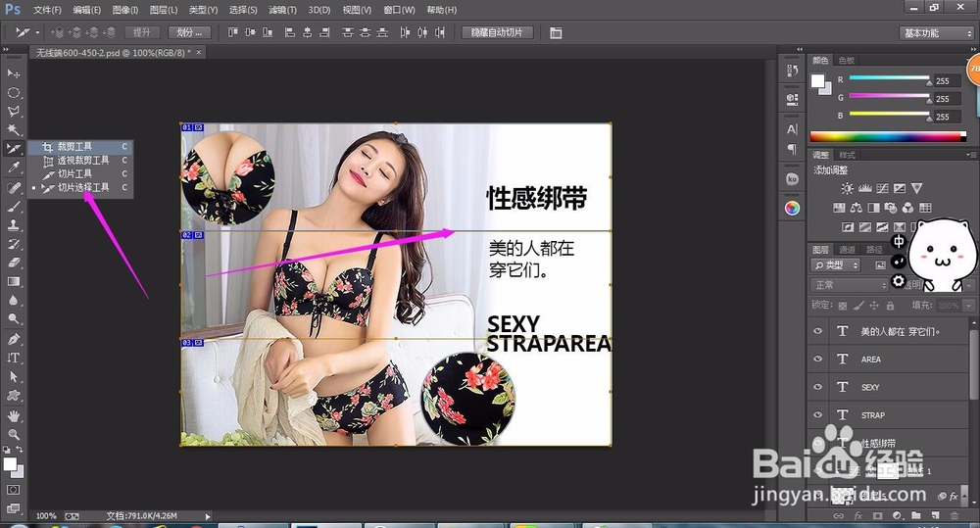
Task: Toggle lock image pixels brush icon
Action: tap(858, 306)
